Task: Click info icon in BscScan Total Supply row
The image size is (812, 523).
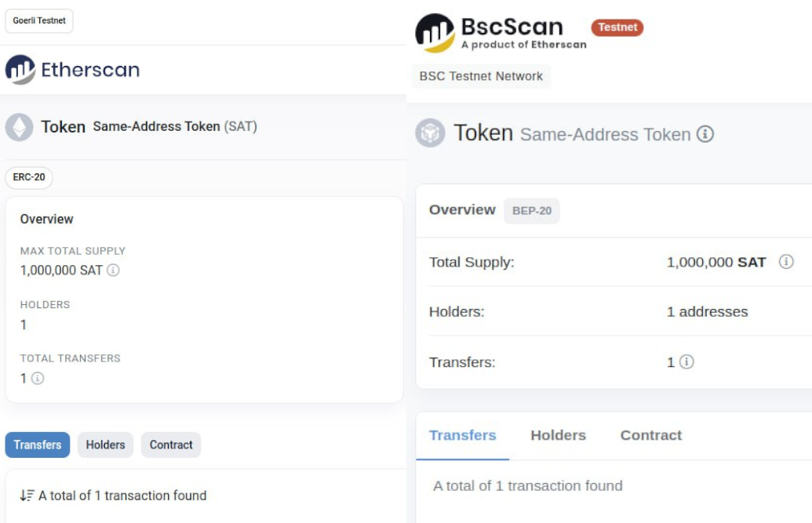Action: click(785, 262)
